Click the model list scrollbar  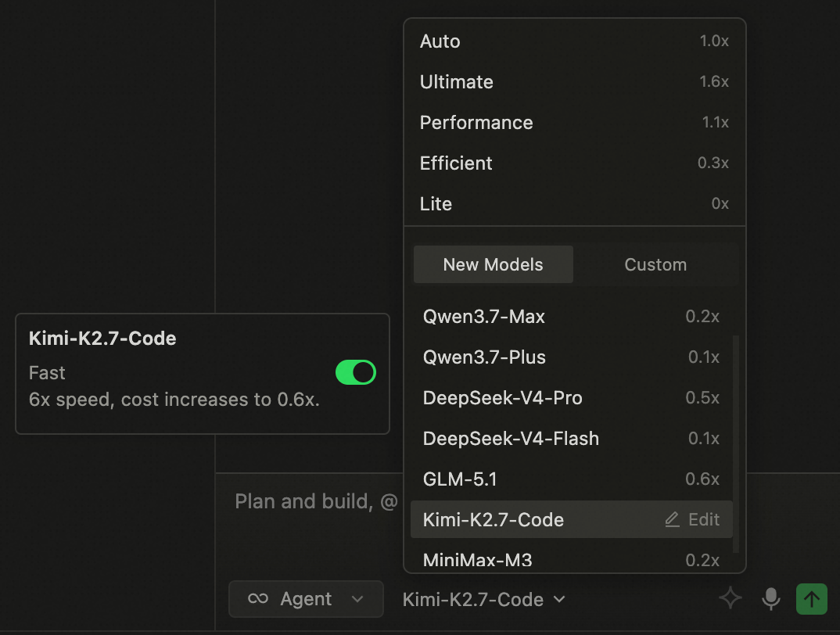(735, 443)
